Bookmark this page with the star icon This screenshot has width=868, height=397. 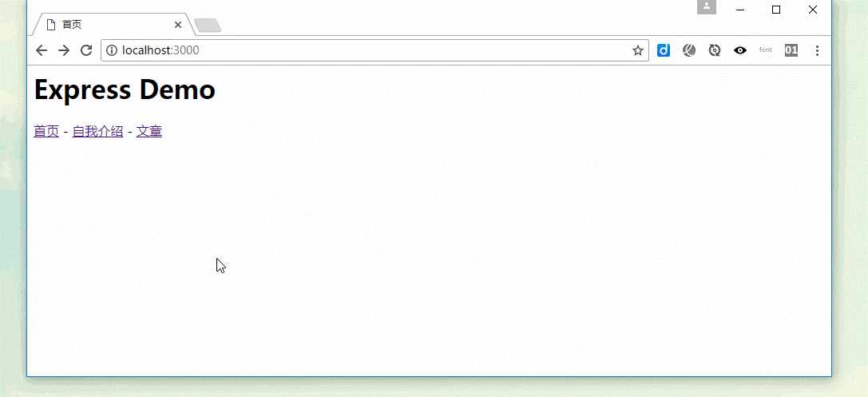[638, 50]
